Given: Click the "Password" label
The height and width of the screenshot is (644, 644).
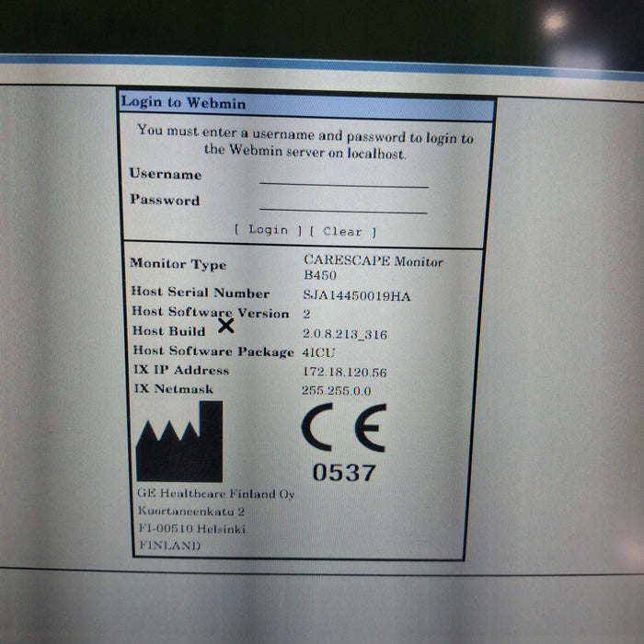Looking at the screenshot, I should pos(165,200).
